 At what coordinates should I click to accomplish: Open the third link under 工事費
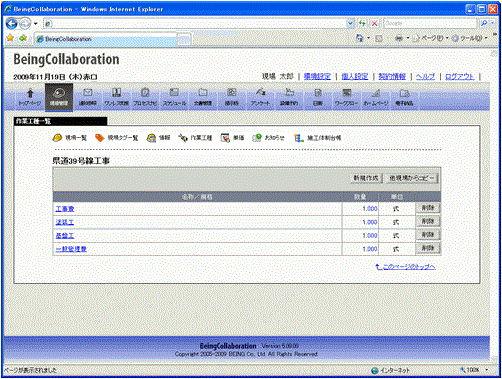coord(65,235)
